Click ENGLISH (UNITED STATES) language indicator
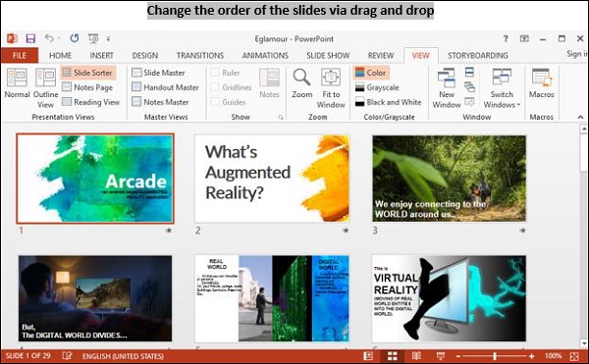The height and width of the screenshot is (364, 589). coord(123,356)
